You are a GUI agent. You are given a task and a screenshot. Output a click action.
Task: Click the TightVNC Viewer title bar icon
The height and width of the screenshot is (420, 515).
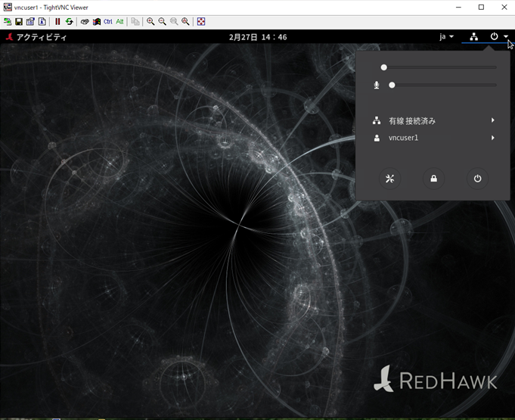[8, 7]
